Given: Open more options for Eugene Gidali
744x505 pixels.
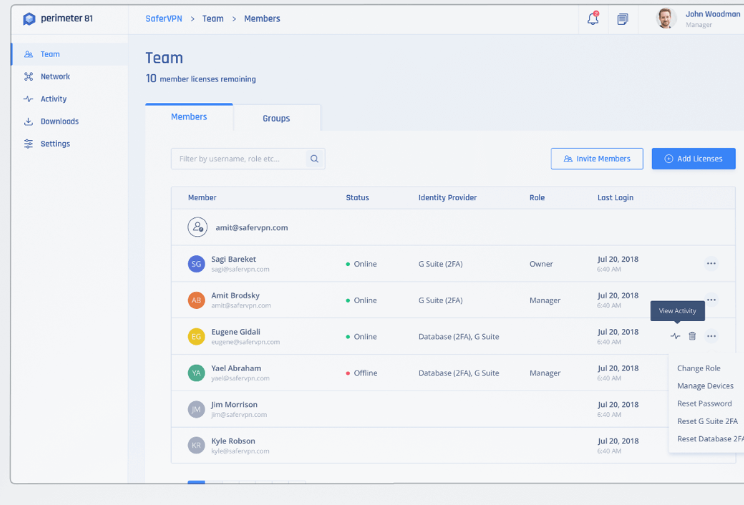Looking at the screenshot, I should coord(711,336).
